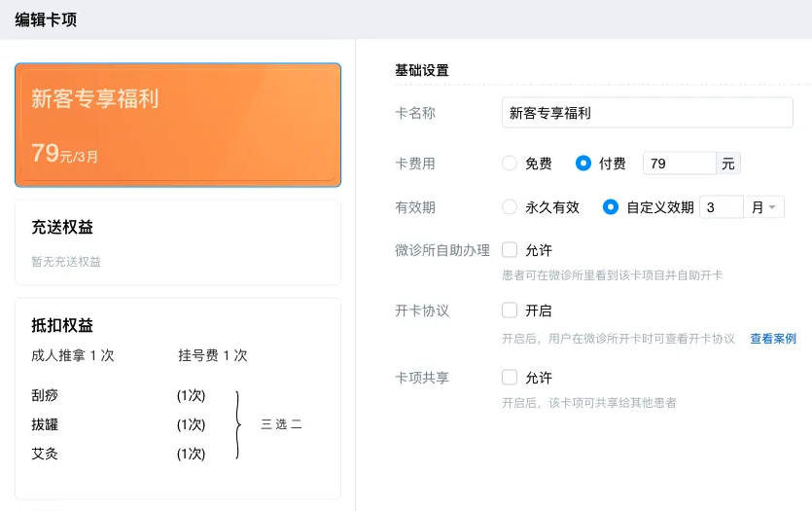
Task: Click the 刮痧 benefit item
Action: click(45, 395)
